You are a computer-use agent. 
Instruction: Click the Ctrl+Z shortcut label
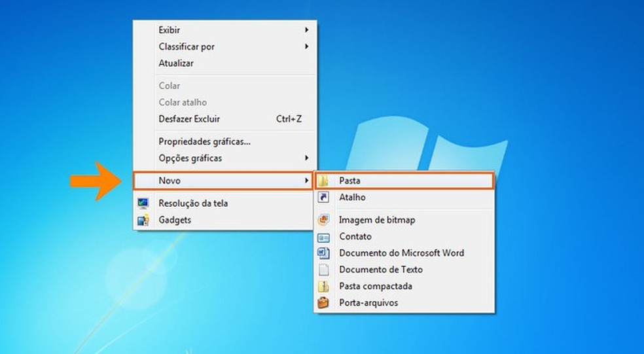[289, 119]
